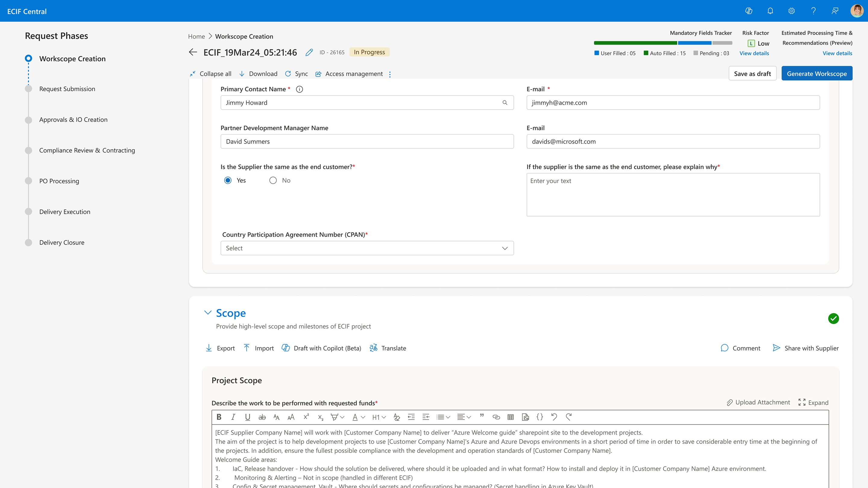Image resolution: width=868 pixels, height=488 pixels.
Task: Click the undo icon in the editor toolbar
Action: (554, 417)
